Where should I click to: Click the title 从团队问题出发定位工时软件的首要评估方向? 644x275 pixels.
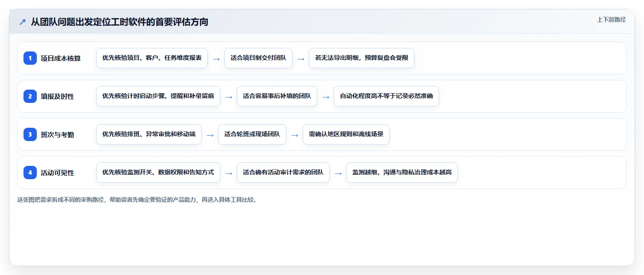point(120,22)
